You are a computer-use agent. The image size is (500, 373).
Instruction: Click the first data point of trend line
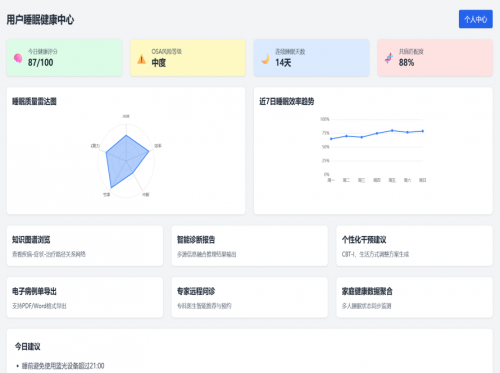tap(331, 139)
